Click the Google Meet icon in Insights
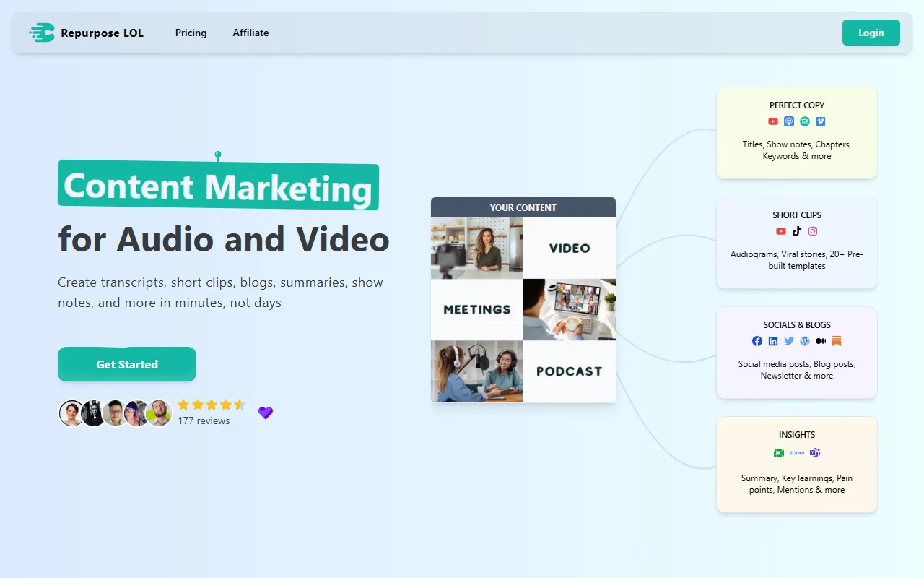 coord(779,453)
